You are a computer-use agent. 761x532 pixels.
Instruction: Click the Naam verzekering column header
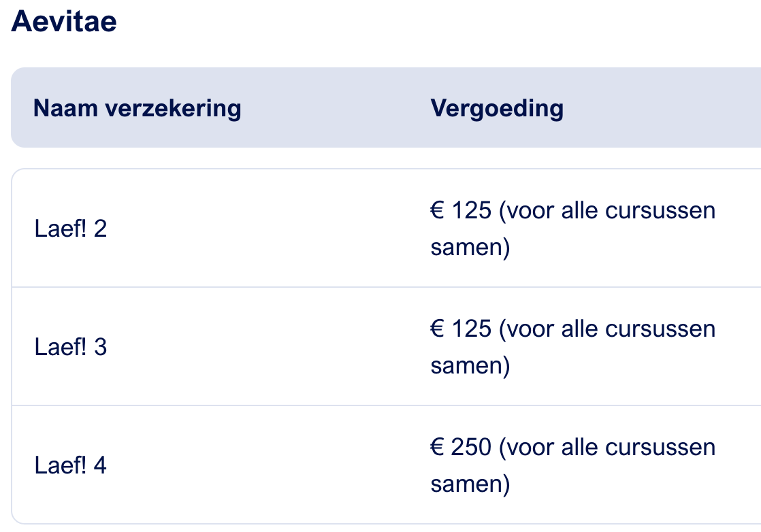[137, 107]
